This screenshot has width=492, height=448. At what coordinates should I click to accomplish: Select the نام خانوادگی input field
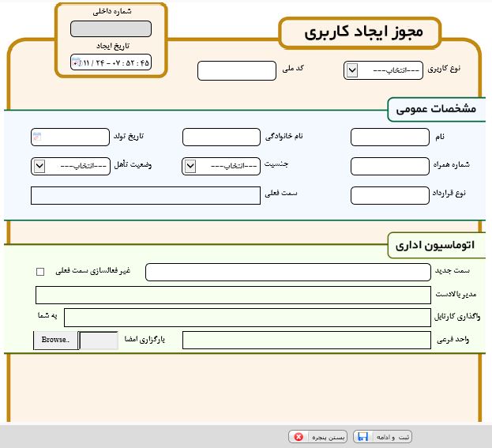point(220,137)
